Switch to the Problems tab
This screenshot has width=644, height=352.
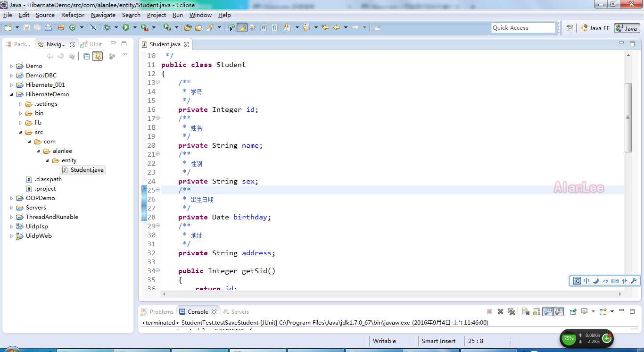tap(157, 312)
